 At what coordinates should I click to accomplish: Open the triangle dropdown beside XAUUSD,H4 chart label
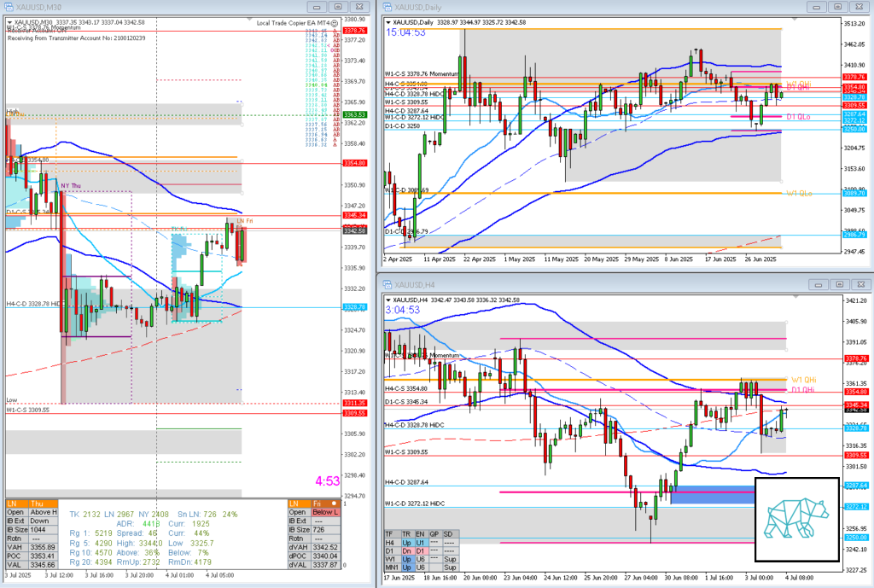pos(388,300)
